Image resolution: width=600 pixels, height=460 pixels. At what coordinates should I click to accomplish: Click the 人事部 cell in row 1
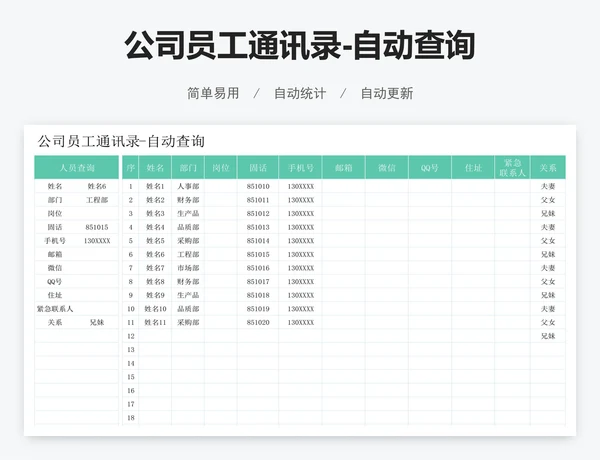(x=188, y=186)
